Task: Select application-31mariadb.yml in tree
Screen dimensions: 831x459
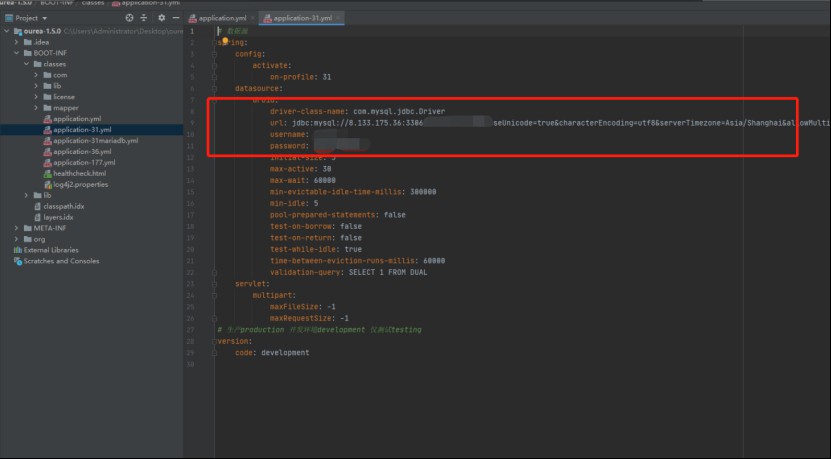Action: pos(96,140)
